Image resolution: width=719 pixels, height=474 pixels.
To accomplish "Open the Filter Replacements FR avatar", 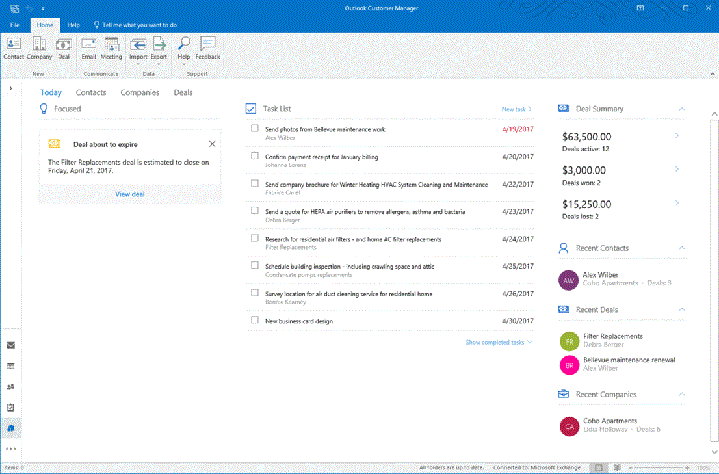I will 570,342.
